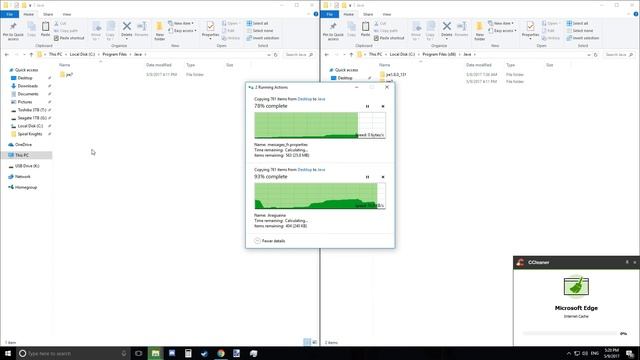Viewport: 640px width, 360px height.
Task: Click Properties icon in left window ribbon
Action: [x=210, y=27]
